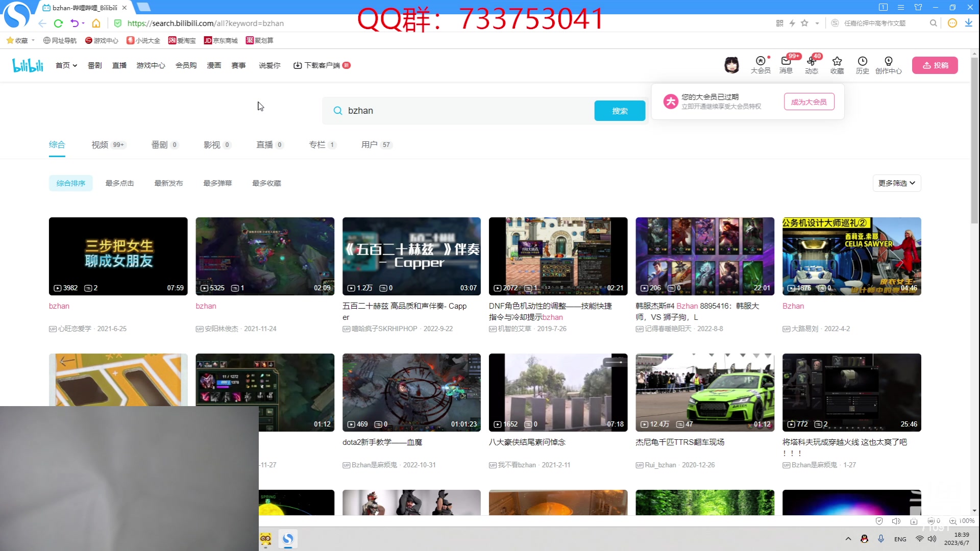Open 漫画 in the top navigation
The image size is (980, 551).
tap(214, 65)
